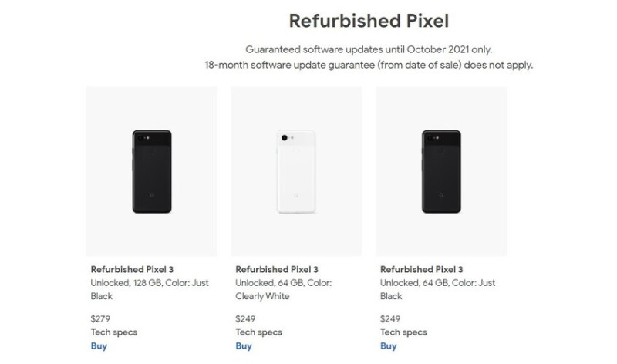Select the 64 GB Just Black model's title
Image resolution: width=617 pixels, height=364 pixels.
(x=420, y=269)
